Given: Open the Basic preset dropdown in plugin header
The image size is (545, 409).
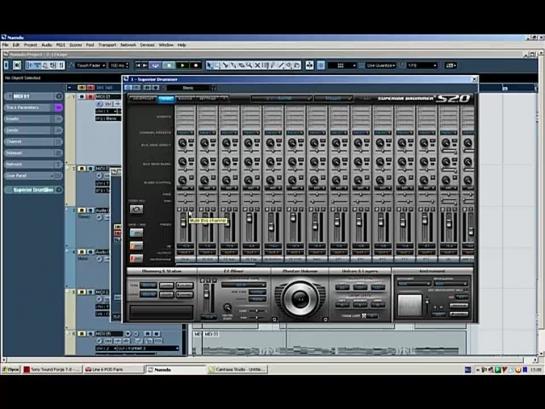Looking at the screenshot, I should click(x=189, y=88).
